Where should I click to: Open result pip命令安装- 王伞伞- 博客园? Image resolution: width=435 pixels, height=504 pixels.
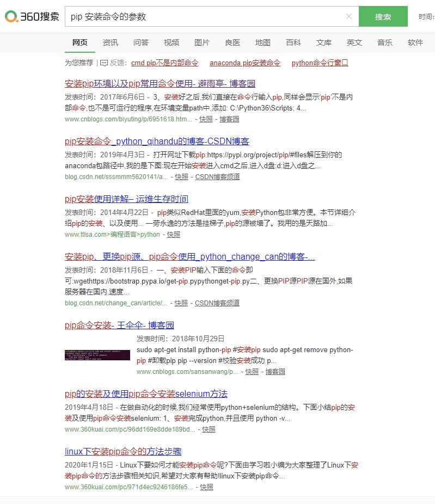pyautogui.click(x=119, y=325)
